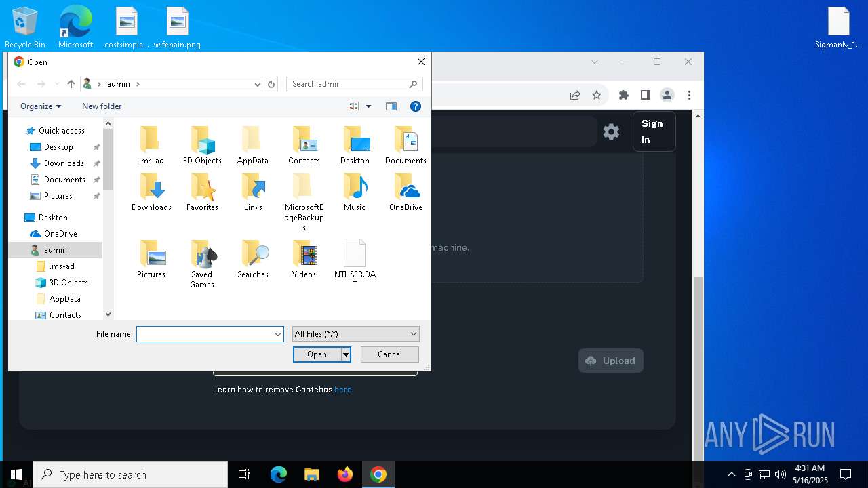Select the Desktop folder in file list

[x=355, y=145]
